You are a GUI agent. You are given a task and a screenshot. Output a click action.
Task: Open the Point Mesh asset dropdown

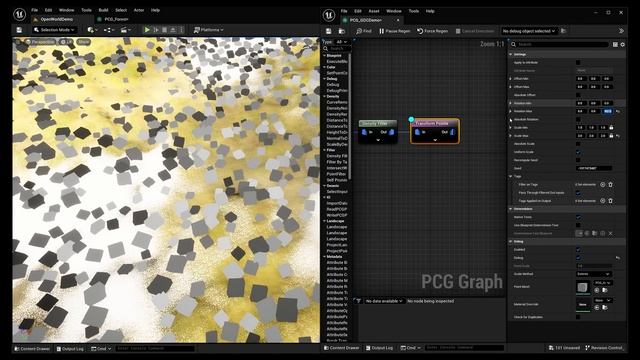[x=602, y=283]
